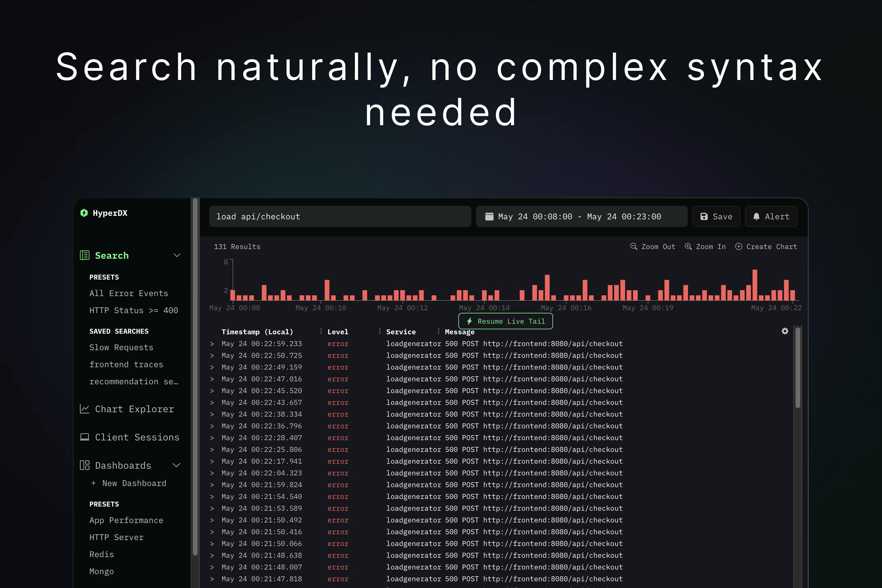
Task: Open the Slow Requests saved search
Action: pos(121,347)
